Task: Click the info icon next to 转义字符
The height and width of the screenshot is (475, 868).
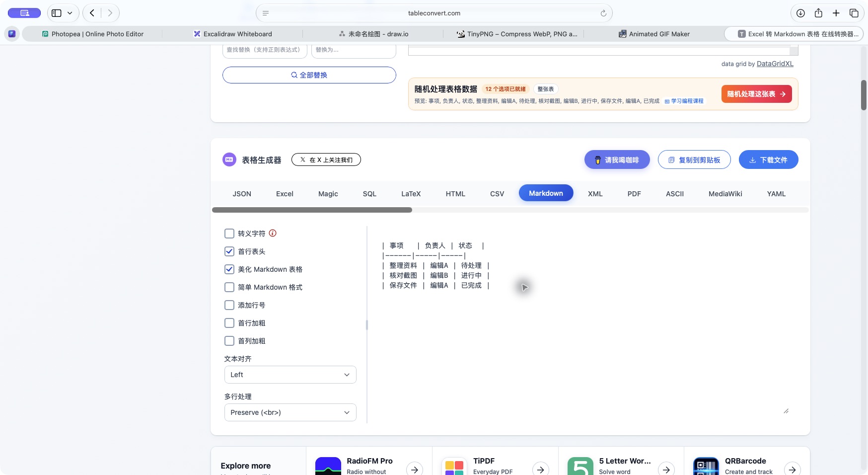Action: tap(273, 233)
